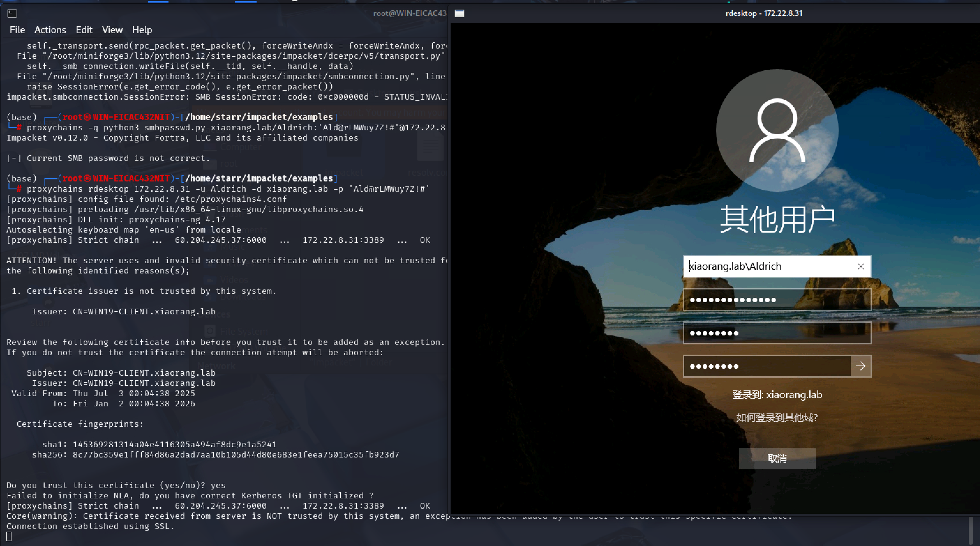The image size is (980, 546).
Task: Click the first password field below username
Action: point(777,300)
